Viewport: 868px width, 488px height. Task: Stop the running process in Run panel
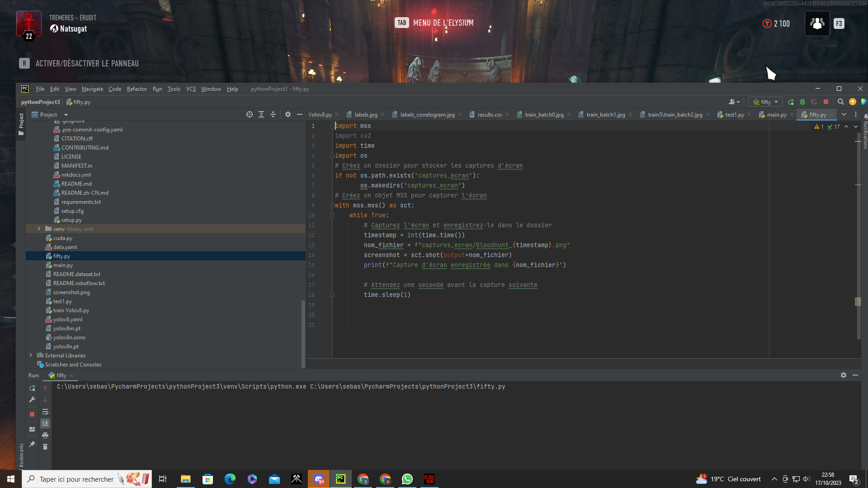coord(32,414)
